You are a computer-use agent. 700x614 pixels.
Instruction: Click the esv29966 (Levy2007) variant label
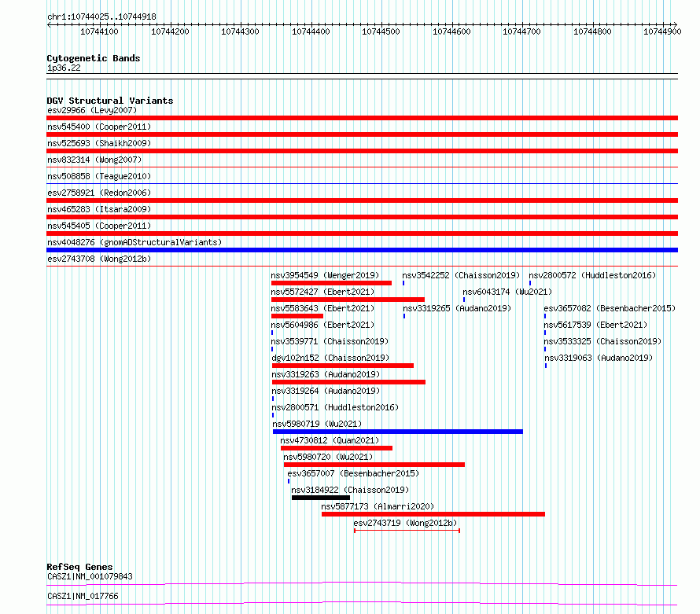click(x=92, y=110)
